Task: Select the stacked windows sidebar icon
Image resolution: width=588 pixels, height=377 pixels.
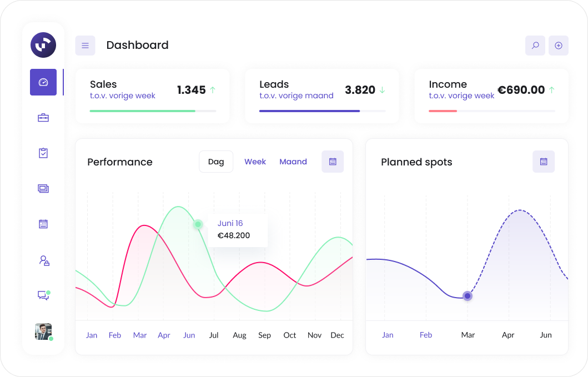Action: tap(43, 189)
